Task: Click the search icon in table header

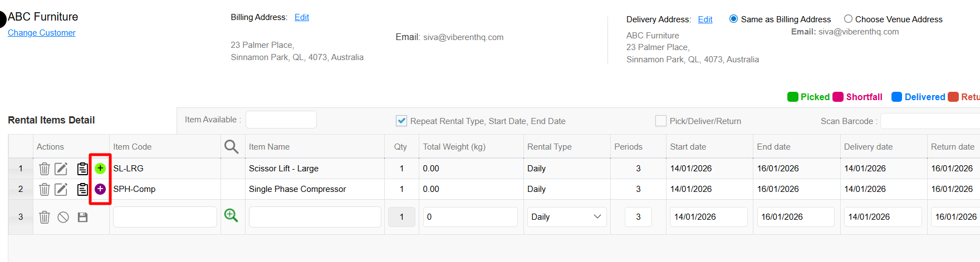Action: click(231, 147)
